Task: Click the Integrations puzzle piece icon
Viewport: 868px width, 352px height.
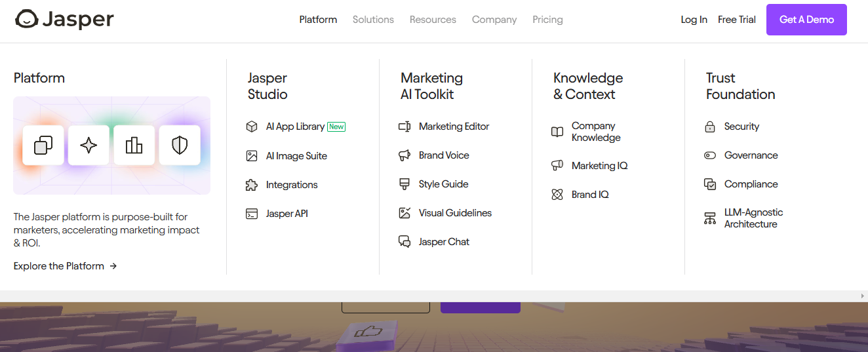Action: click(252, 185)
